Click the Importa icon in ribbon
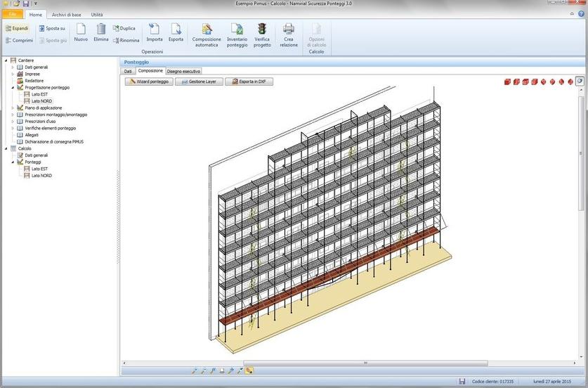This screenshot has height=388, width=588. click(x=154, y=30)
